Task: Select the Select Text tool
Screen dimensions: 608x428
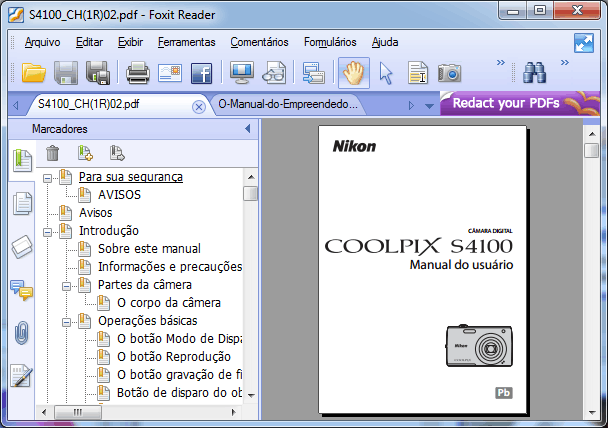Action: pos(418,73)
